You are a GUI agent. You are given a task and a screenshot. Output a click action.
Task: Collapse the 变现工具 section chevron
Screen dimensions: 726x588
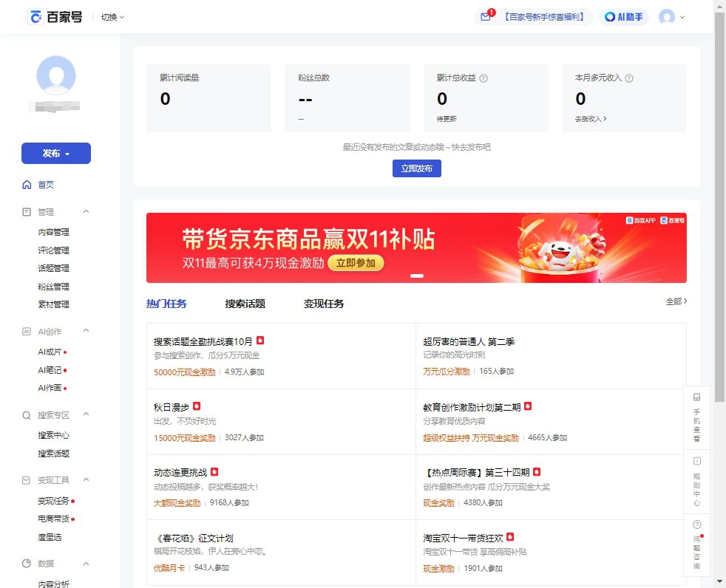tap(86, 479)
